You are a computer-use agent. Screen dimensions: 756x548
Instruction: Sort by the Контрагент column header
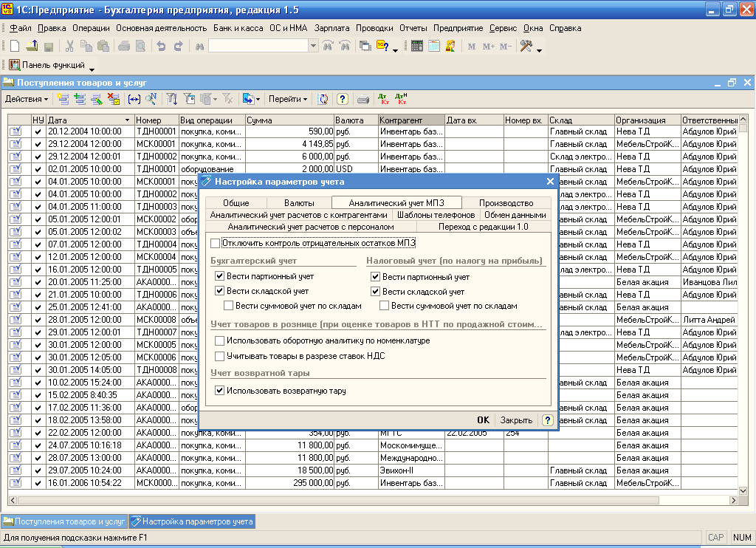(411, 120)
